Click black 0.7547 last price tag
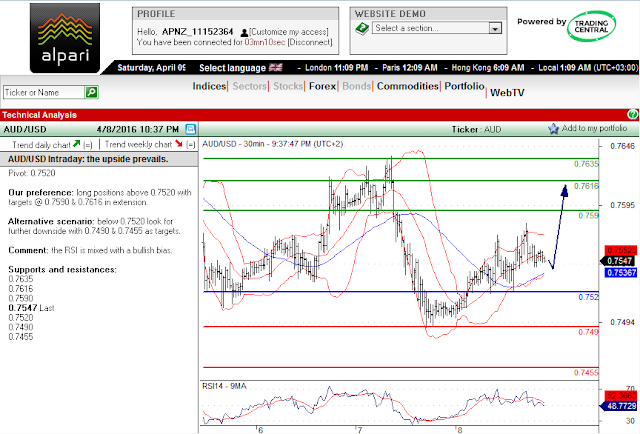Viewport: 640px width, 434px height. pyautogui.click(x=619, y=261)
